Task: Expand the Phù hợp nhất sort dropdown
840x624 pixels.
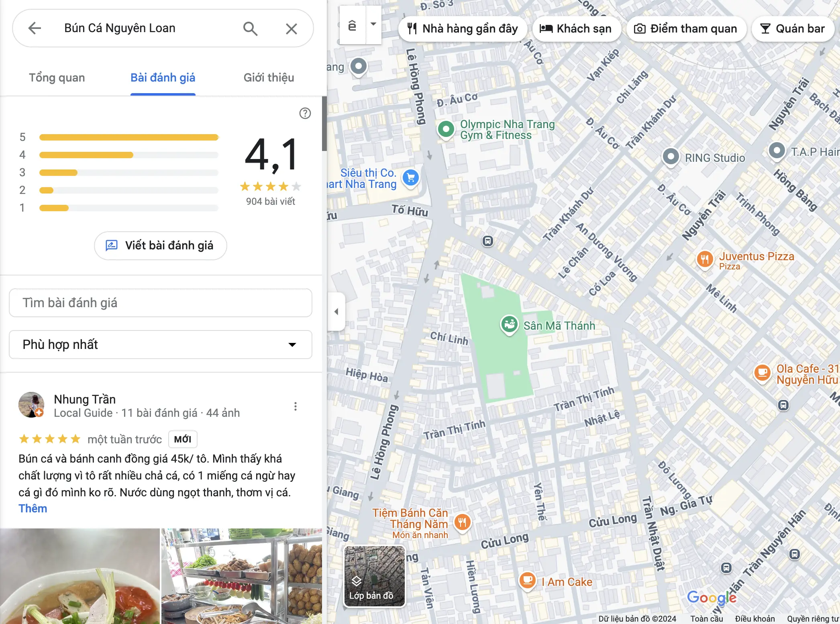Action: pyautogui.click(x=161, y=345)
